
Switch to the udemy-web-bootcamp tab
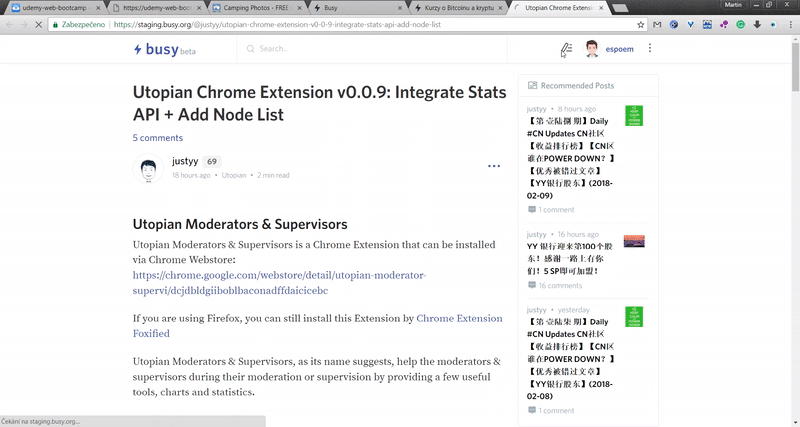point(54,8)
